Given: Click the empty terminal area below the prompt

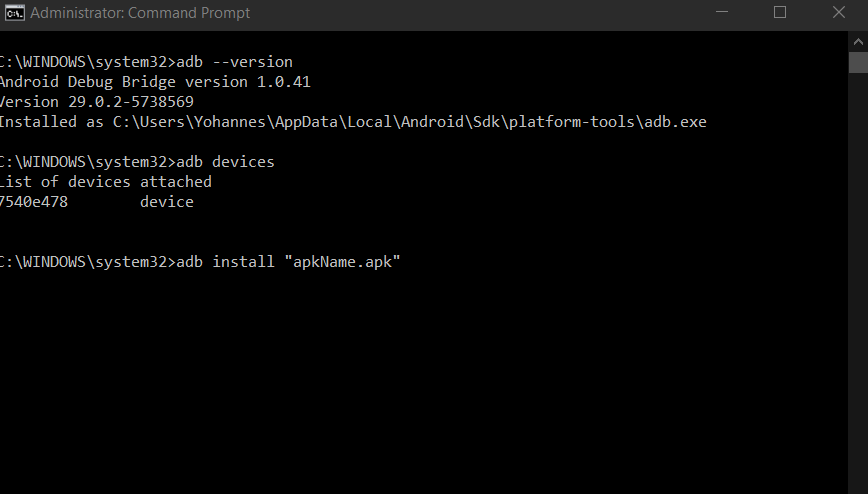Looking at the screenshot, I should (424, 382).
